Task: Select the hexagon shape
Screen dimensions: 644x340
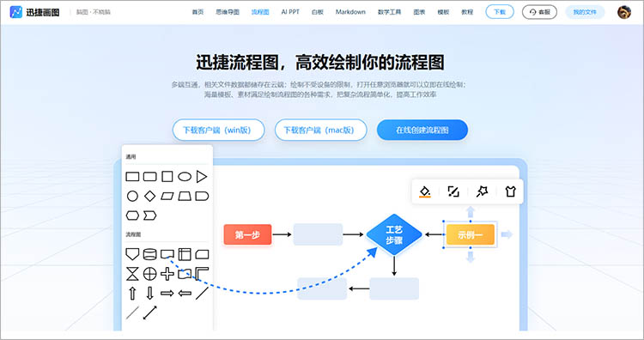Action: coord(132,216)
